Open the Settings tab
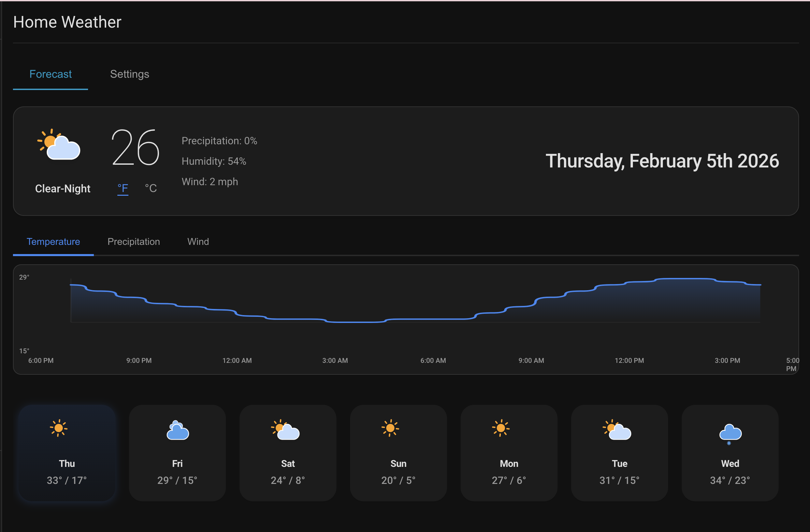810x532 pixels. pos(130,74)
